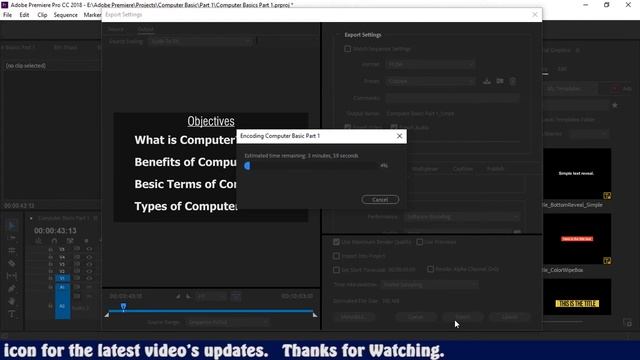Viewport: 640px width, 360px height.
Task: Click the Set In Point triangle marker
Action: (107, 315)
